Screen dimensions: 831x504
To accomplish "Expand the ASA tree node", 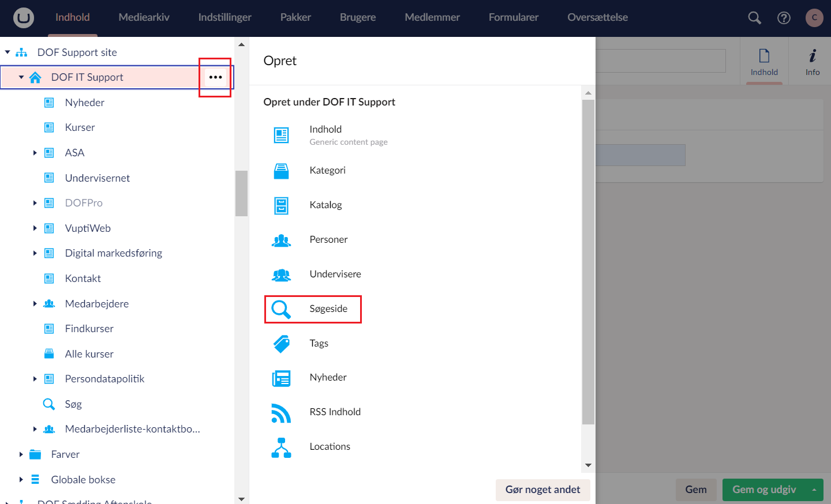I will (x=35, y=153).
